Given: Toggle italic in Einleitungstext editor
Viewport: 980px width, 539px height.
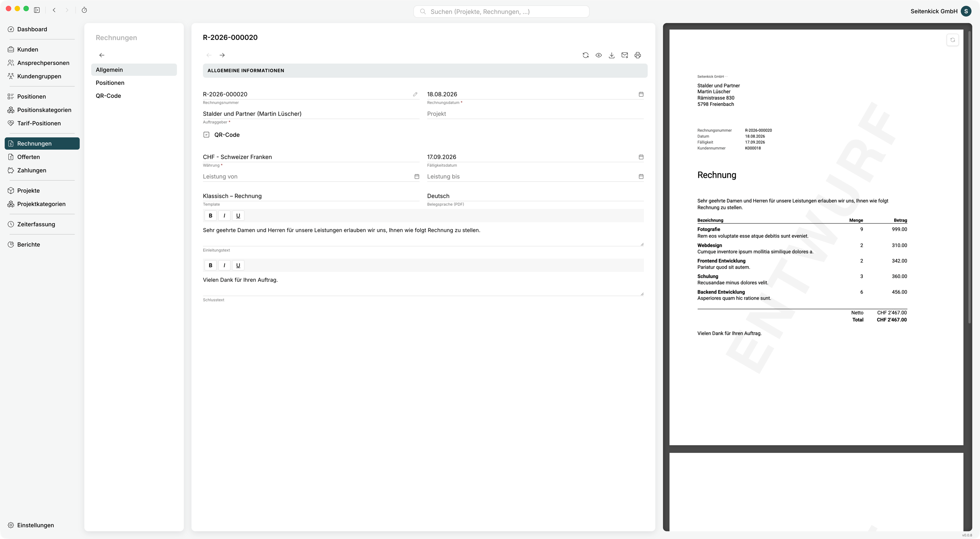Looking at the screenshot, I should point(224,216).
